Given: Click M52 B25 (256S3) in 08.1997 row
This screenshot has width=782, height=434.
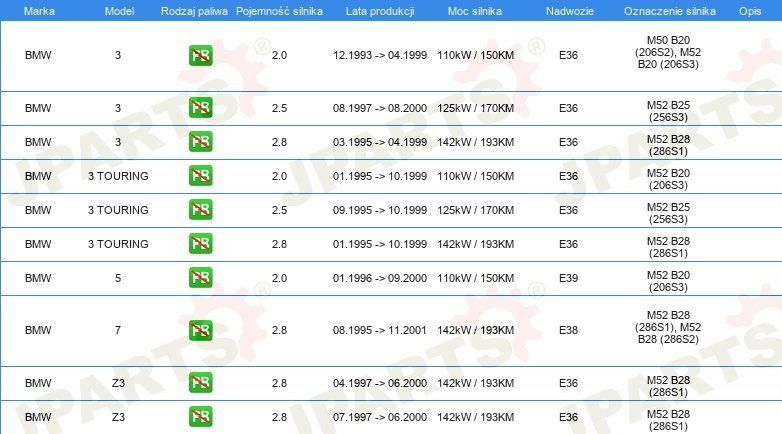Looking at the screenshot, I should coord(668,111).
